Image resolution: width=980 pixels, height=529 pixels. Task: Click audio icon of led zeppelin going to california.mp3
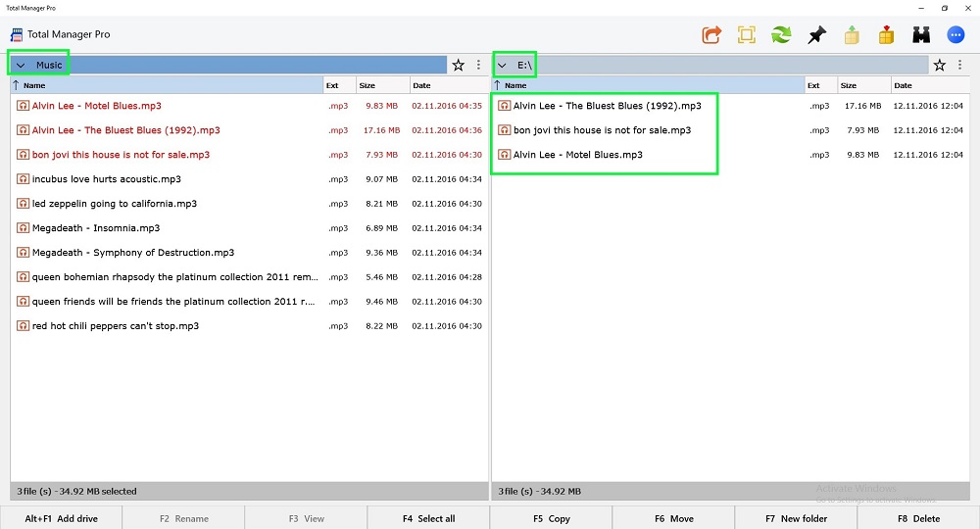coord(23,204)
